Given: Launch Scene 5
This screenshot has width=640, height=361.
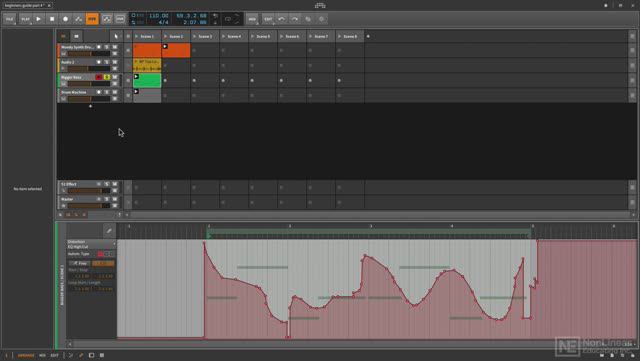Looking at the screenshot, I should [253, 36].
